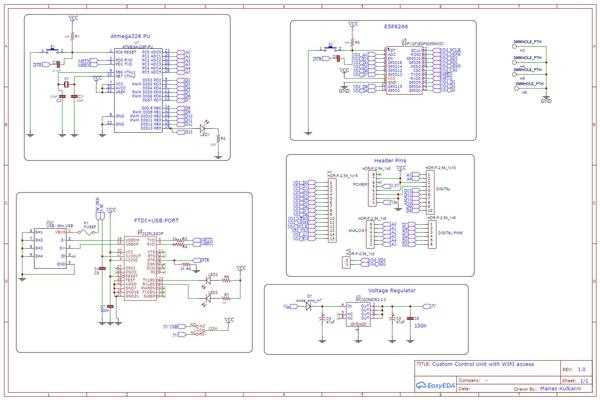Select the F1 fuse symbol

[x=87, y=232]
